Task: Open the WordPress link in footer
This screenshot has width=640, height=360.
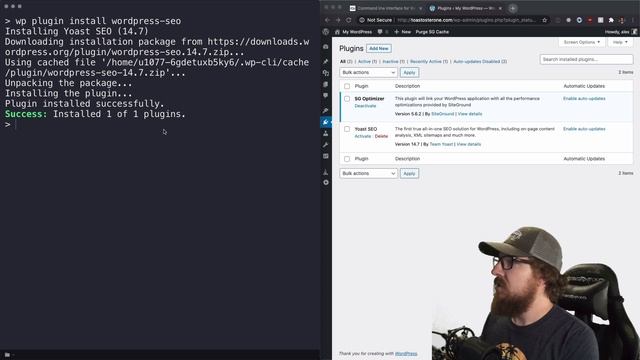Action: coord(406,353)
